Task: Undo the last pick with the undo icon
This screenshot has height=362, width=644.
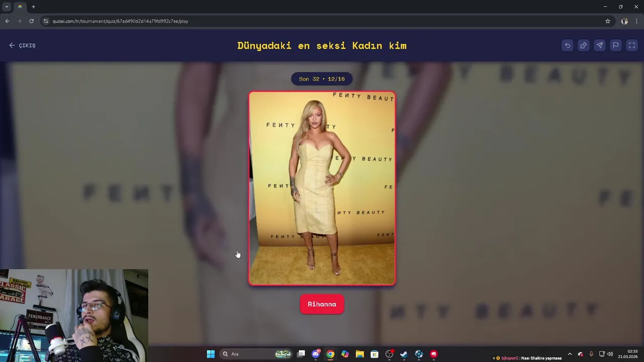Action: coord(568,45)
